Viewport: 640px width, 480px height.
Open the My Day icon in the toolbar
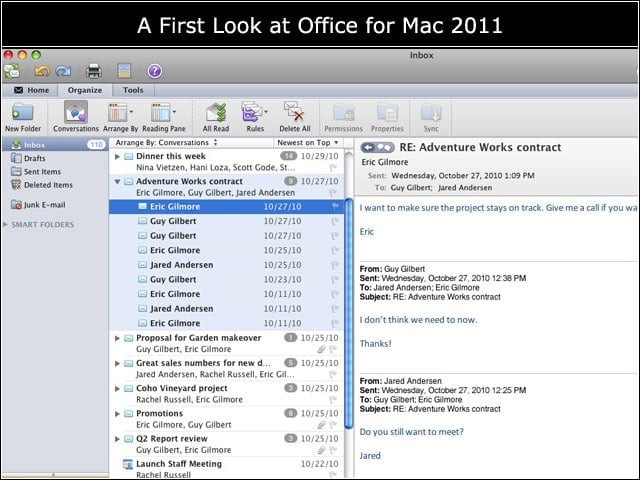pos(124,71)
